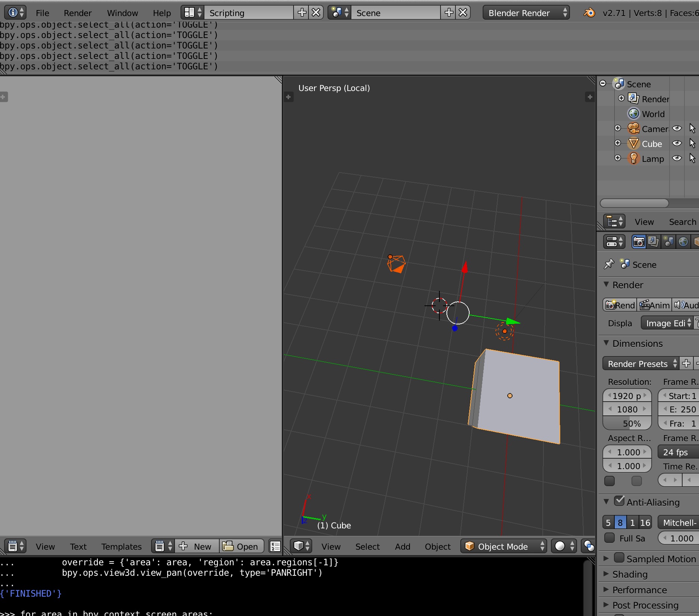699x616 pixels.
Task: Add a new render preset
Action: point(686,364)
